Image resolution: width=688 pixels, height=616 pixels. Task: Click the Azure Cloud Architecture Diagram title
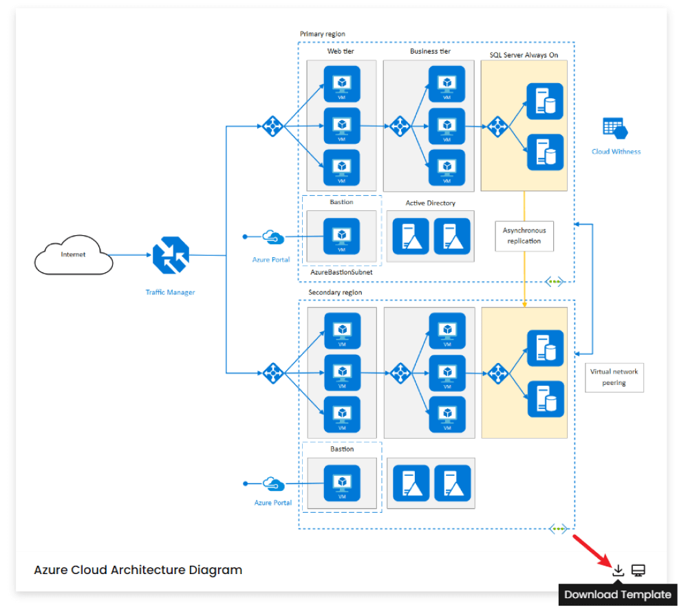click(x=138, y=570)
